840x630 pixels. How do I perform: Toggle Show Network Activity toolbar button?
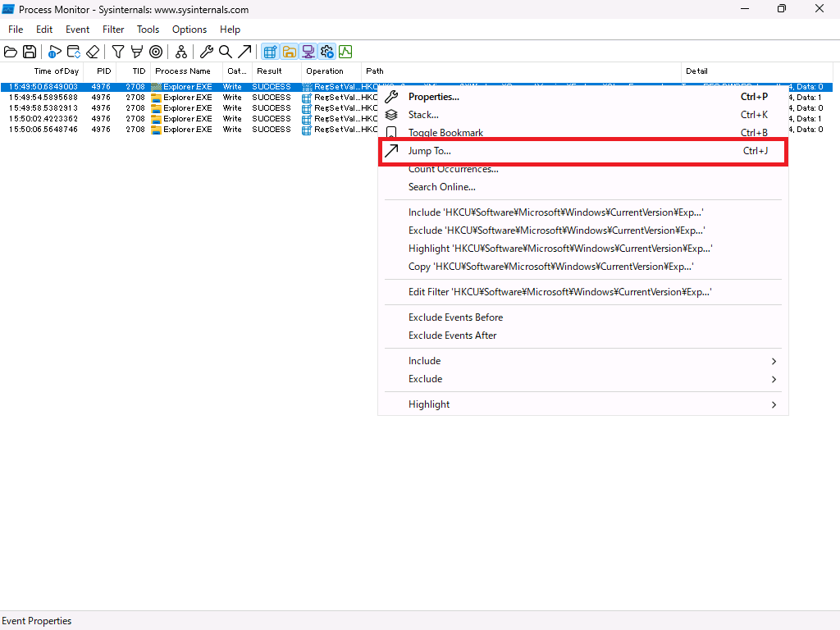308,52
